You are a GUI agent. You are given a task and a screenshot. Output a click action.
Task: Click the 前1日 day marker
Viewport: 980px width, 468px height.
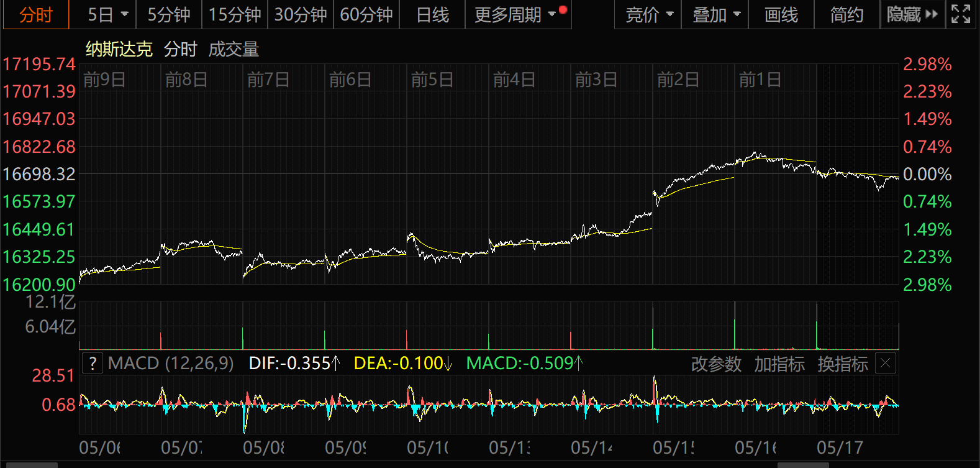click(760, 80)
